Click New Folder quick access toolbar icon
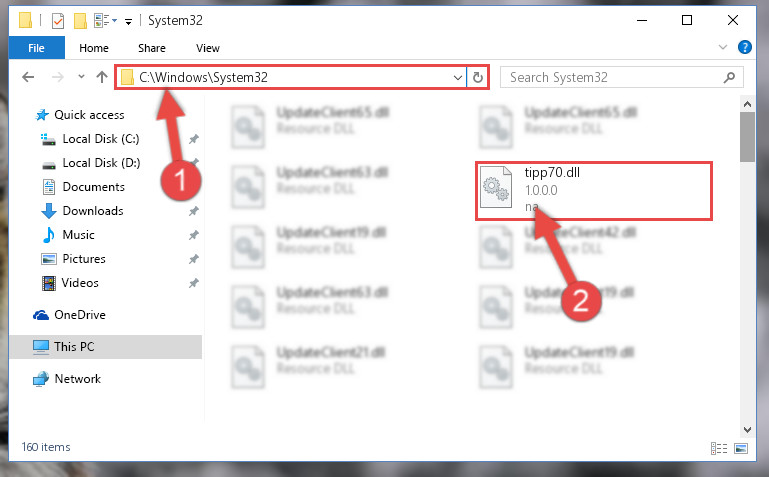Image resolution: width=769 pixels, height=477 pixels. click(x=80, y=21)
